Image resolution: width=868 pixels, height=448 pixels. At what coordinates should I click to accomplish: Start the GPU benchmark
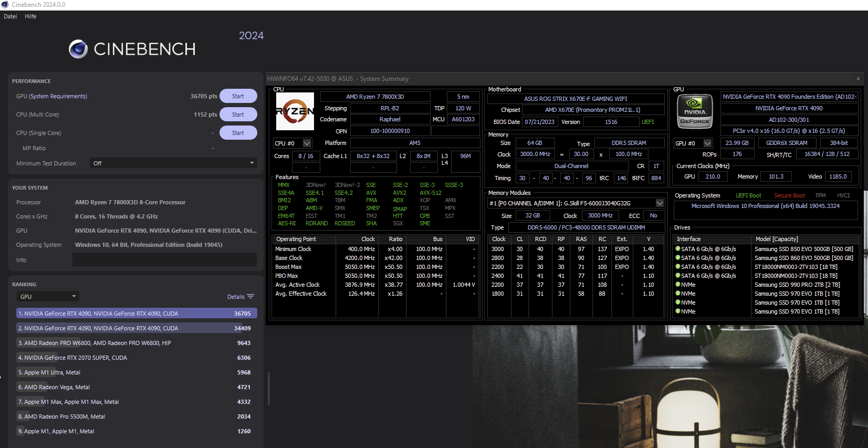(238, 96)
